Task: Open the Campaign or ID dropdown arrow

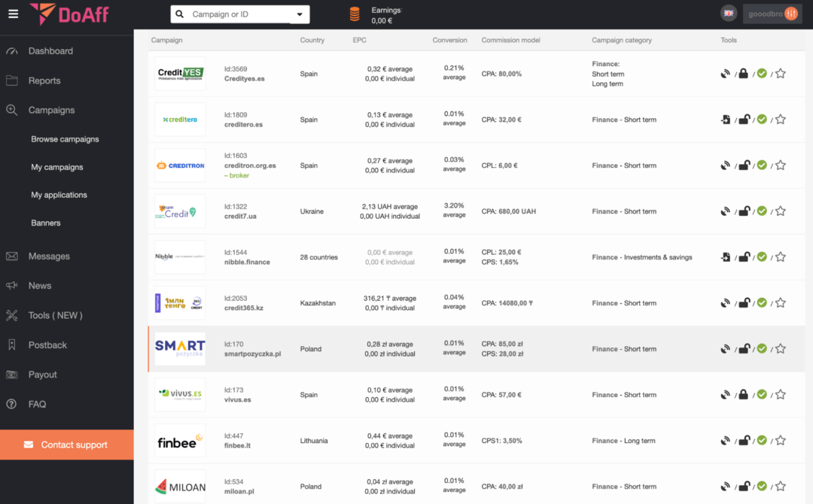Action: [300, 14]
